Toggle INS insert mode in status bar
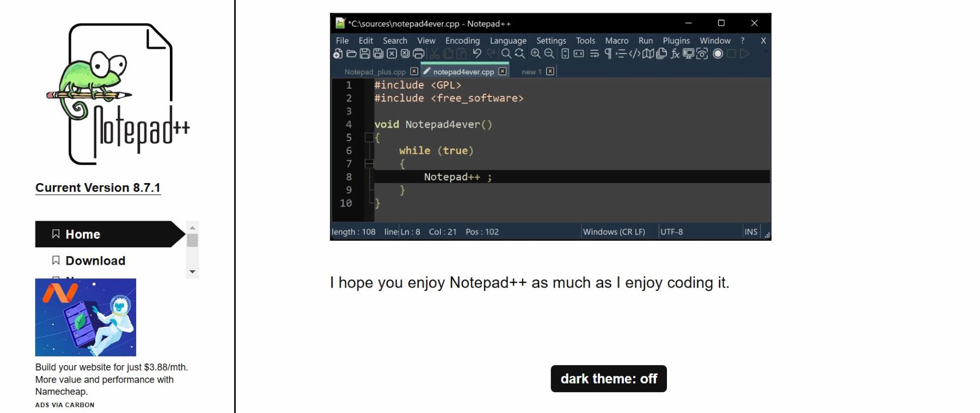 (x=751, y=232)
